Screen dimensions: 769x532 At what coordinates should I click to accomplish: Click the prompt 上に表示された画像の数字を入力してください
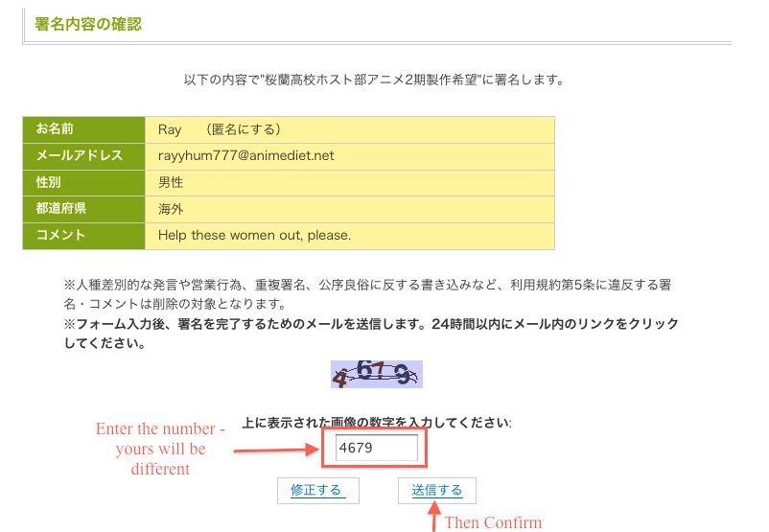[377, 423]
